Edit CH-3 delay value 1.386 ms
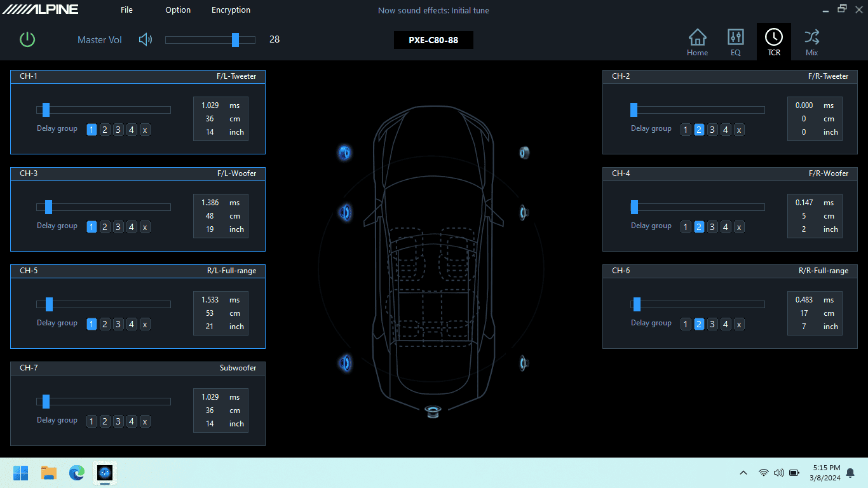Screen dimensions: 868x488 (210, 203)
